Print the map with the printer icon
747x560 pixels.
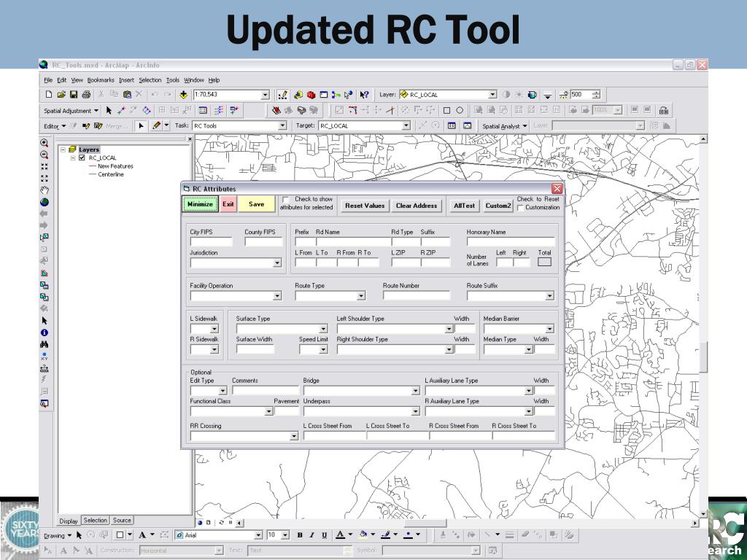(86, 95)
